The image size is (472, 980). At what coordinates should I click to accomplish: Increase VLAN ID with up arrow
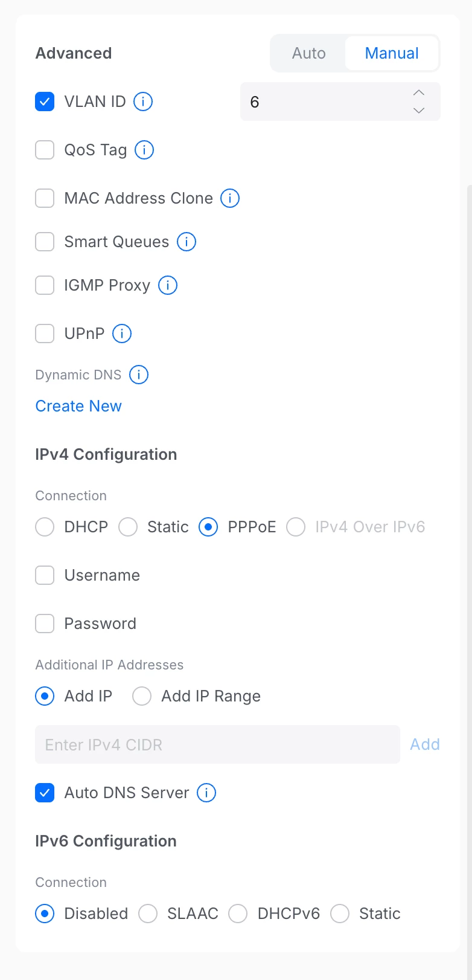pyautogui.click(x=419, y=93)
